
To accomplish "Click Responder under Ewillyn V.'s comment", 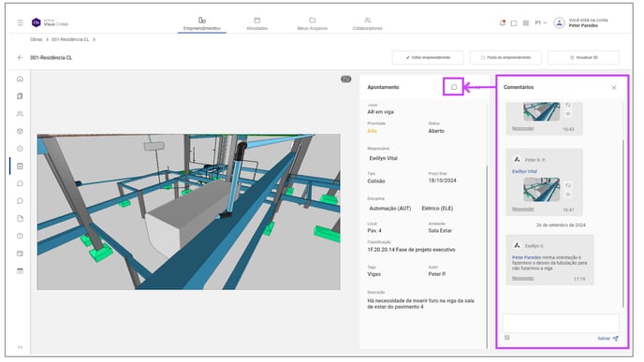I will point(523,278).
